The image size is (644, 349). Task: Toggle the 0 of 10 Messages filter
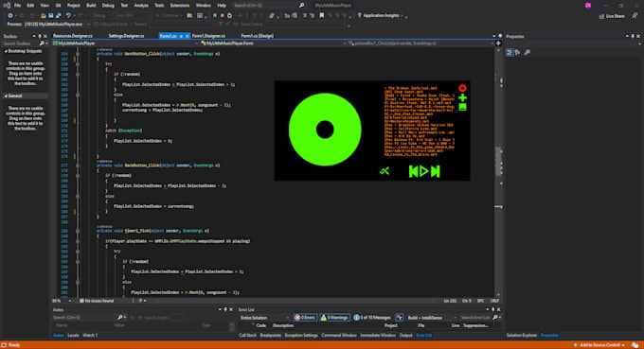click(x=372, y=318)
